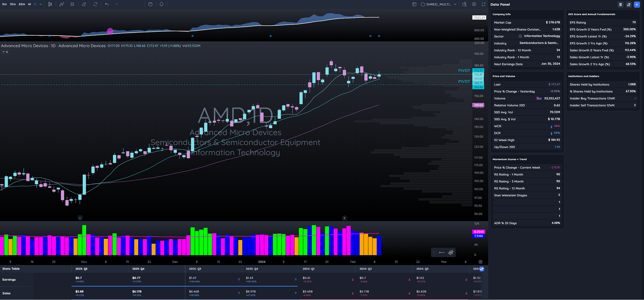Collapse the indicator legend showing 4
Viewport: 644px width, 300px height.
pos(5,52)
